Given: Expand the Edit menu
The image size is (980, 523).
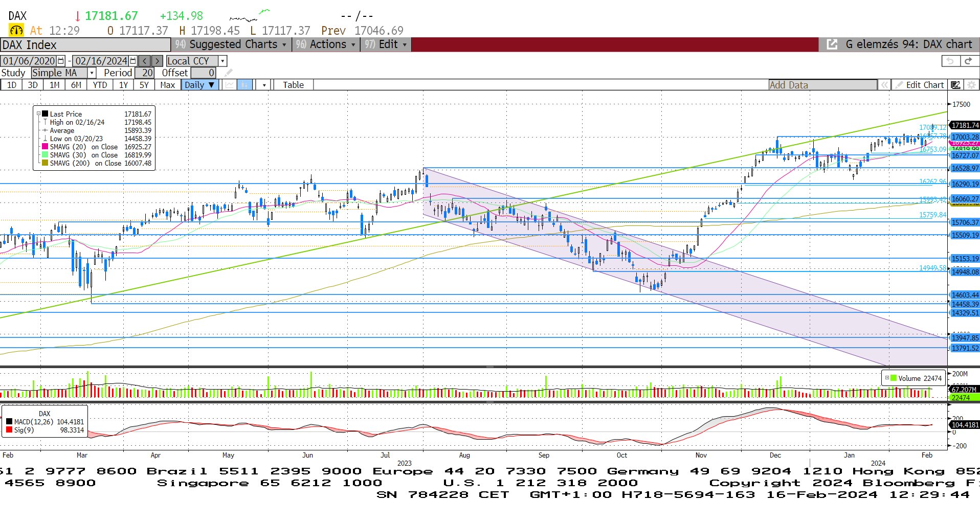Looking at the screenshot, I should (386, 44).
